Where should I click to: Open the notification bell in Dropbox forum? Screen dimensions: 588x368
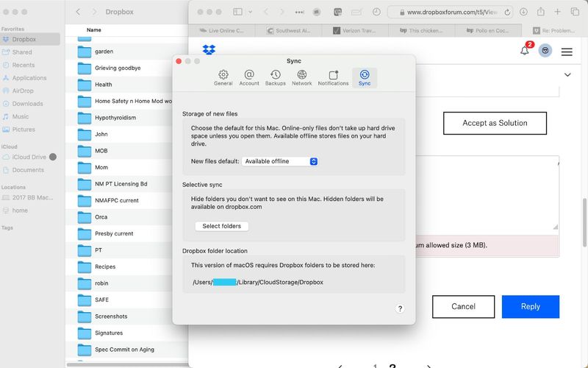pos(525,50)
